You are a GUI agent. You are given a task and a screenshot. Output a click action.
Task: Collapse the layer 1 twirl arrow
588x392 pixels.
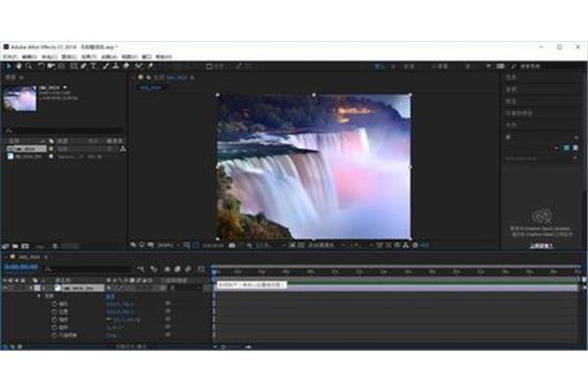31,288
